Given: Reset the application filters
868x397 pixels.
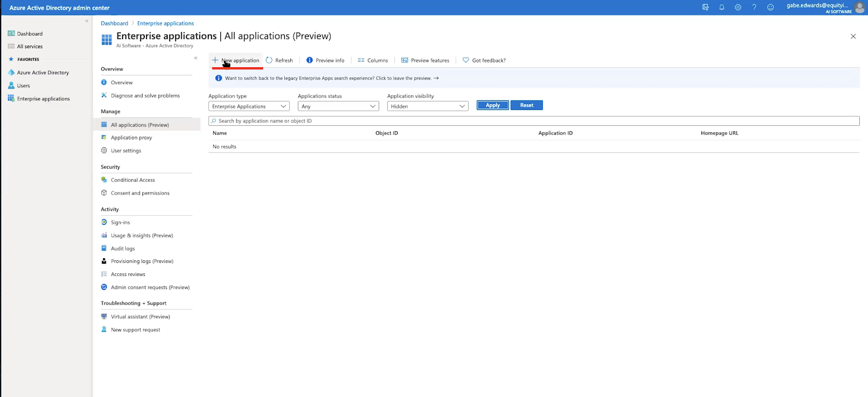Looking at the screenshot, I should click(527, 105).
